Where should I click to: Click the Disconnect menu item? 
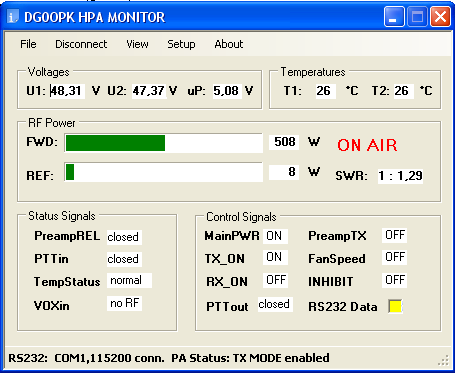pyautogui.click(x=81, y=44)
